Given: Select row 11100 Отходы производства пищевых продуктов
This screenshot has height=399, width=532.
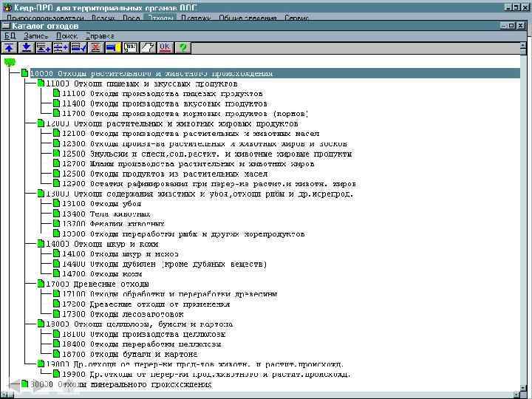Looking at the screenshot, I should click(x=162, y=93).
